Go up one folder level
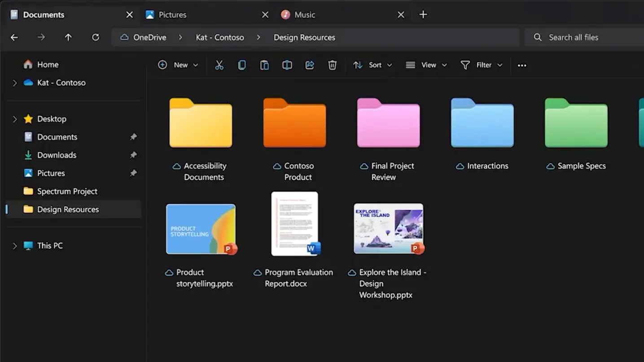Viewport: 644px width, 362px height. point(68,37)
